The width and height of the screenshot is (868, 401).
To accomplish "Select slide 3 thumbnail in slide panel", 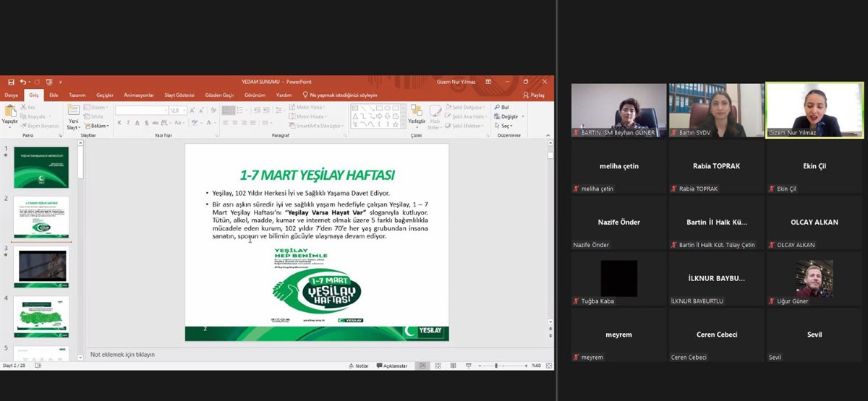I will [x=41, y=266].
